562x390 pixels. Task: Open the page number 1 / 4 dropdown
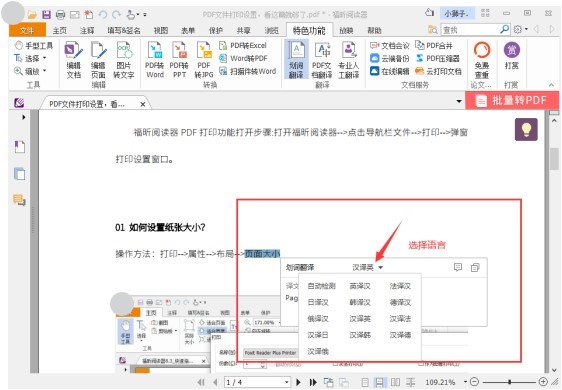(286, 382)
